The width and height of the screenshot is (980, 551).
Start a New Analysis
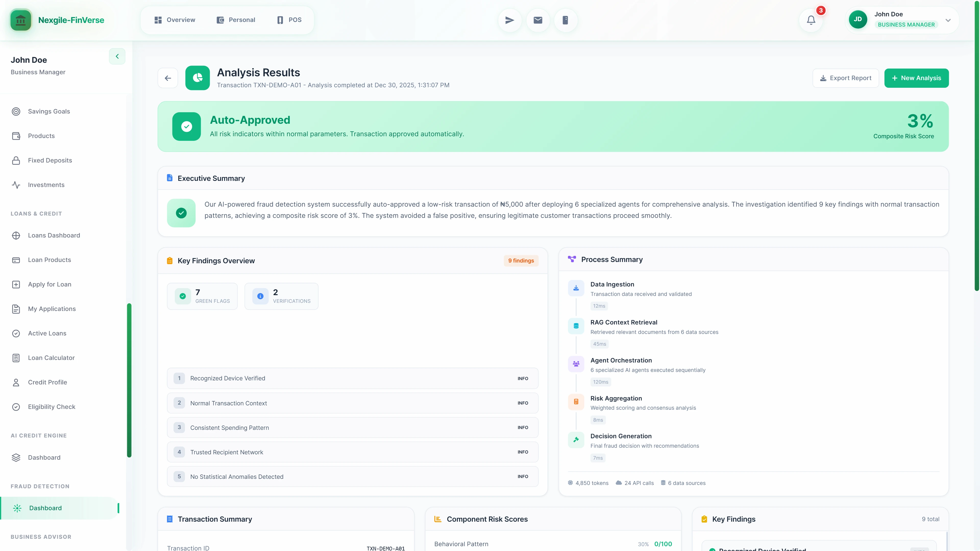point(916,78)
